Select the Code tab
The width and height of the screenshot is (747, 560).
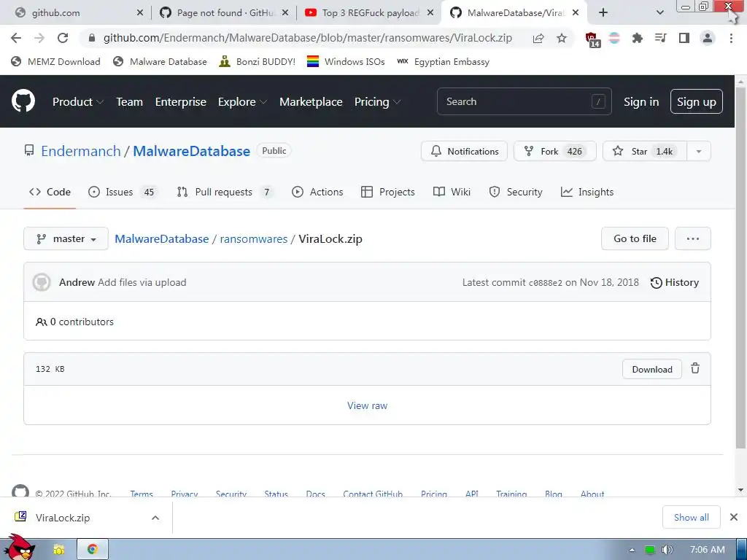coord(50,192)
